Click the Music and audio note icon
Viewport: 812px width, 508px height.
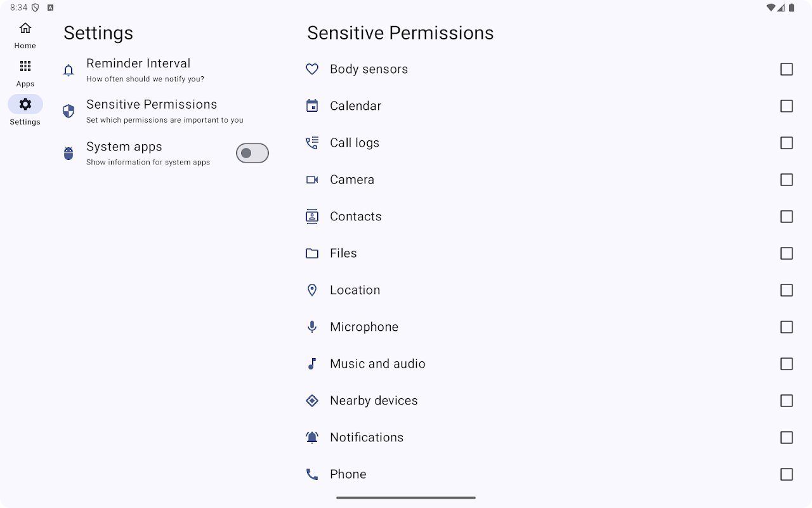(312, 364)
